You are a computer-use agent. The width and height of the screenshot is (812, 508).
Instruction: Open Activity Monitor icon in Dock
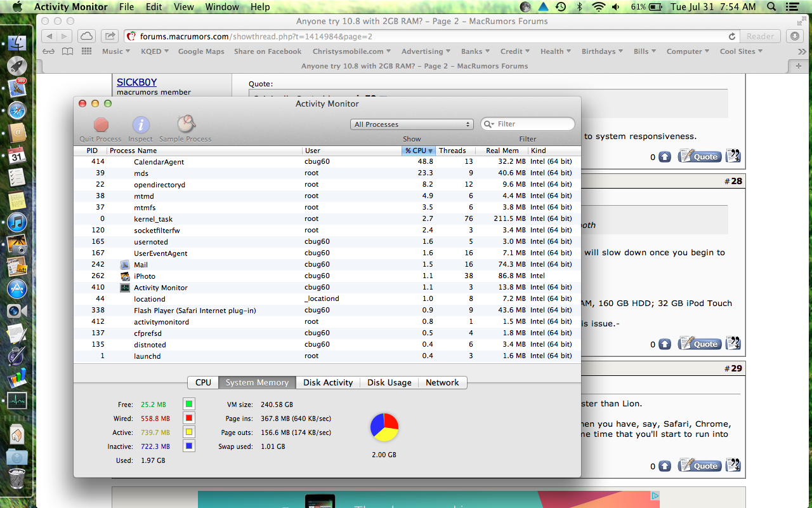tap(17, 401)
